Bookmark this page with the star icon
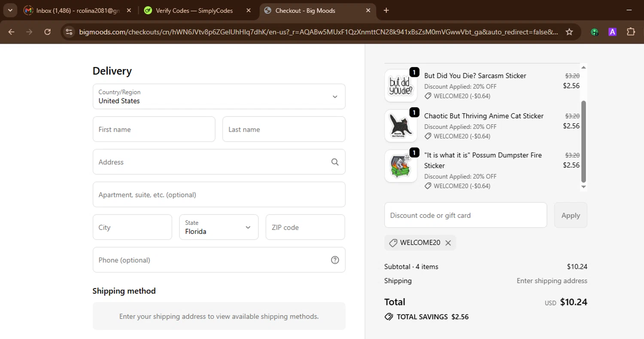644x339 pixels. pyautogui.click(x=569, y=32)
